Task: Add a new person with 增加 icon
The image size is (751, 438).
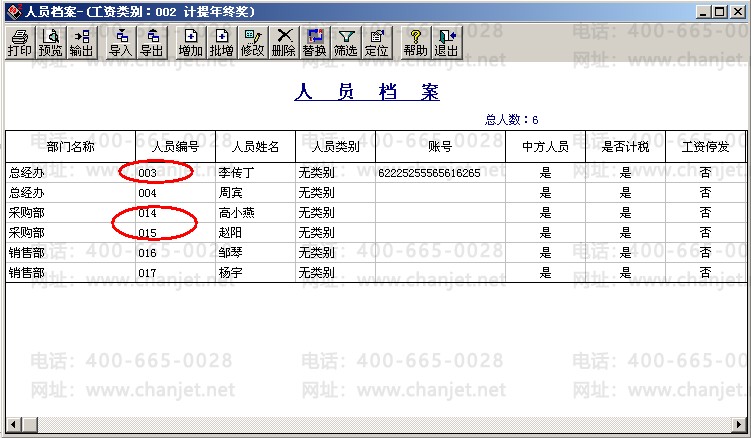Action: [x=190, y=43]
